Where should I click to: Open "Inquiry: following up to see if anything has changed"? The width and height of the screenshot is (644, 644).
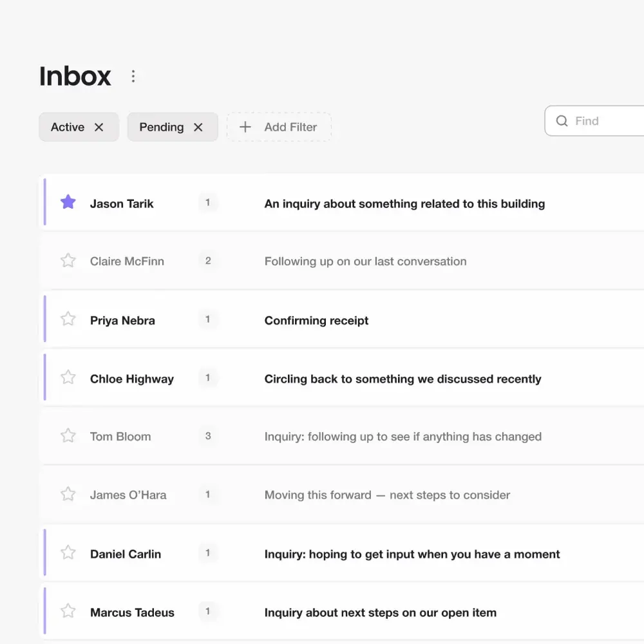tap(403, 436)
